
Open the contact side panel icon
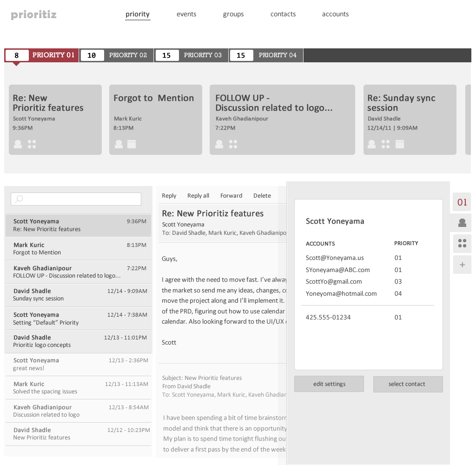click(462, 223)
